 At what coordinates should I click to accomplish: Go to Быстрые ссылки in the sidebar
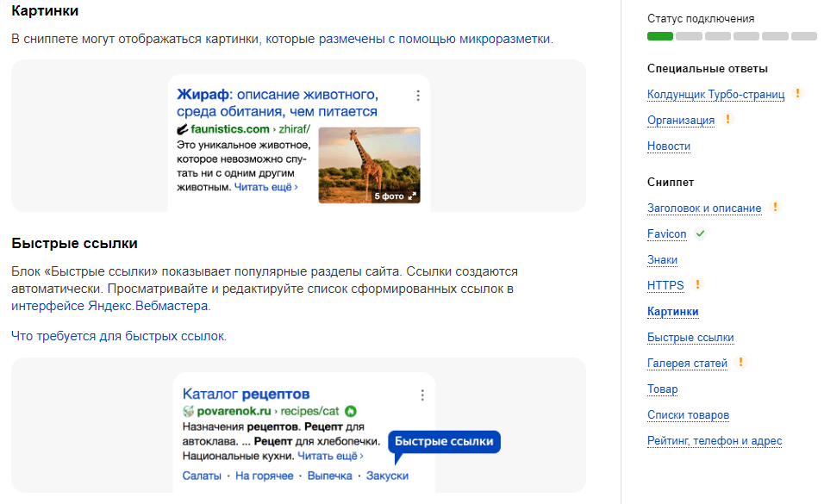point(690,338)
